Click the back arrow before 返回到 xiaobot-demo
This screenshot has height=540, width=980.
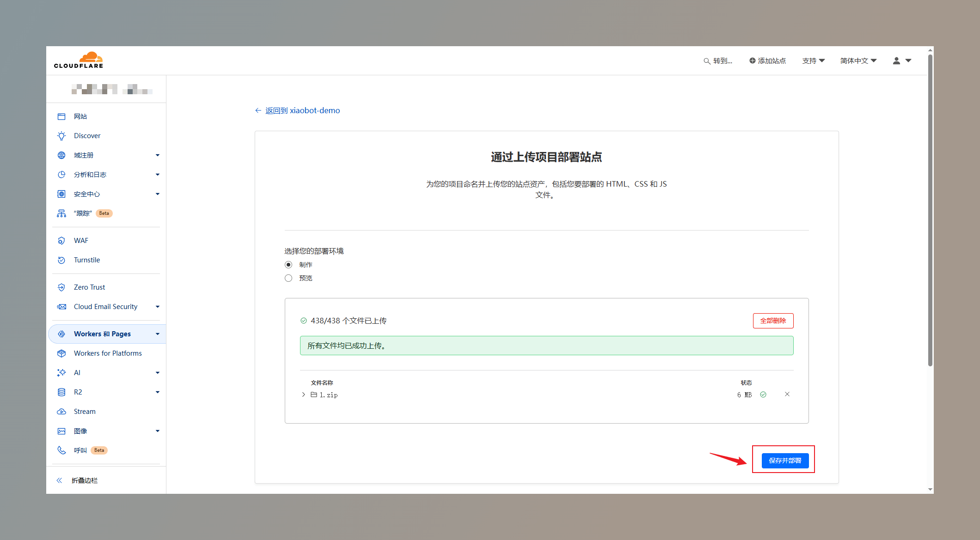(x=258, y=110)
